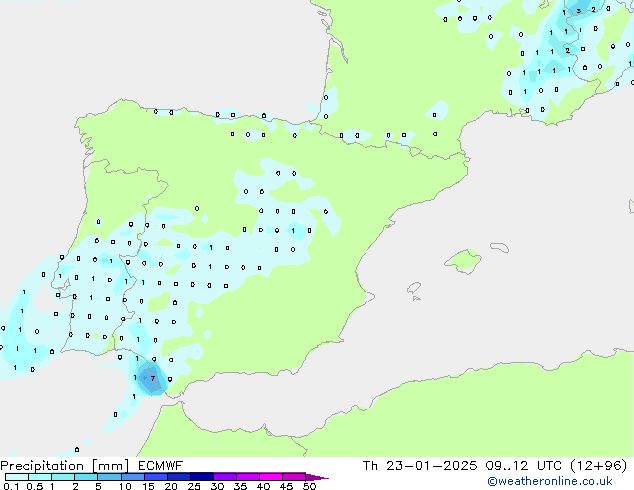Click the 15 mm legend swatch
This screenshot has width=634, height=490.
(156, 477)
